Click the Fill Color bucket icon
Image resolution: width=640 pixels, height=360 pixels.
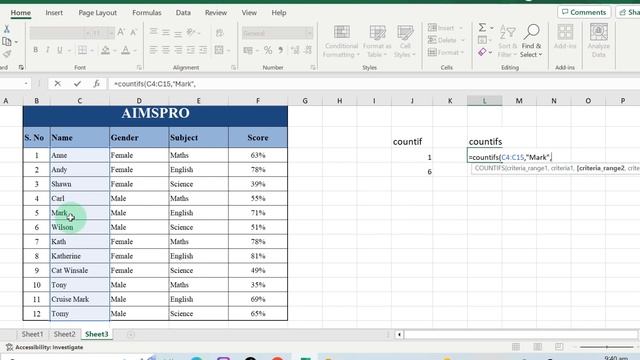click(x=105, y=50)
